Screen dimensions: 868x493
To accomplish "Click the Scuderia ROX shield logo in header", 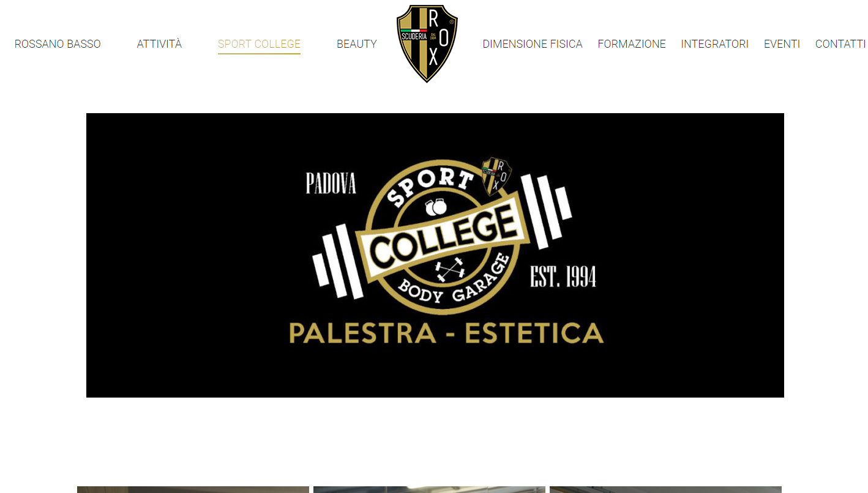I will pos(427,43).
